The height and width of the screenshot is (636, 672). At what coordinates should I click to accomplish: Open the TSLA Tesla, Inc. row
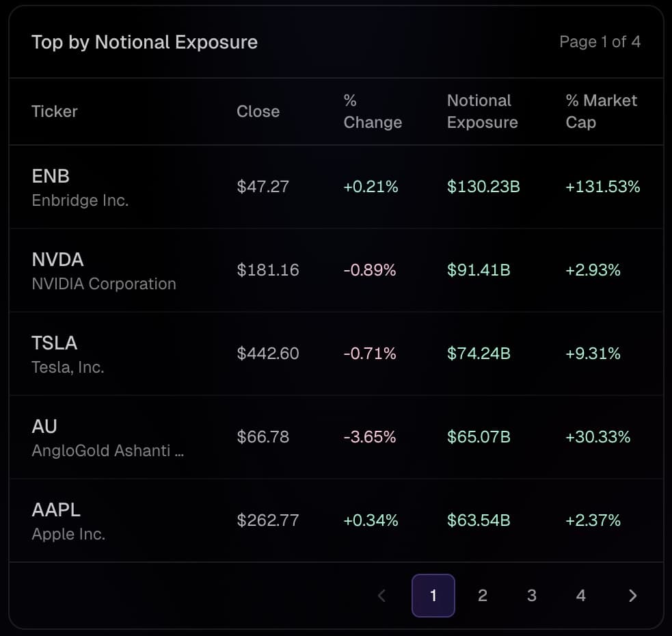(68, 354)
